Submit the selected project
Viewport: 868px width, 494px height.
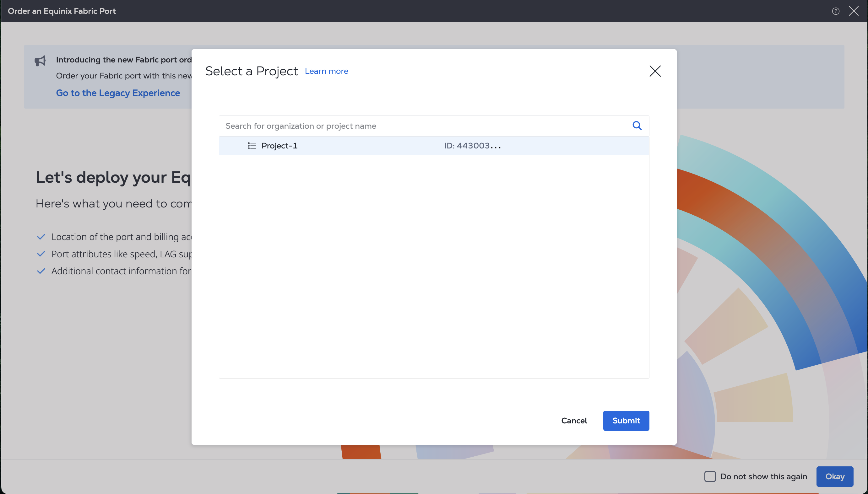[x=626, y=421]
